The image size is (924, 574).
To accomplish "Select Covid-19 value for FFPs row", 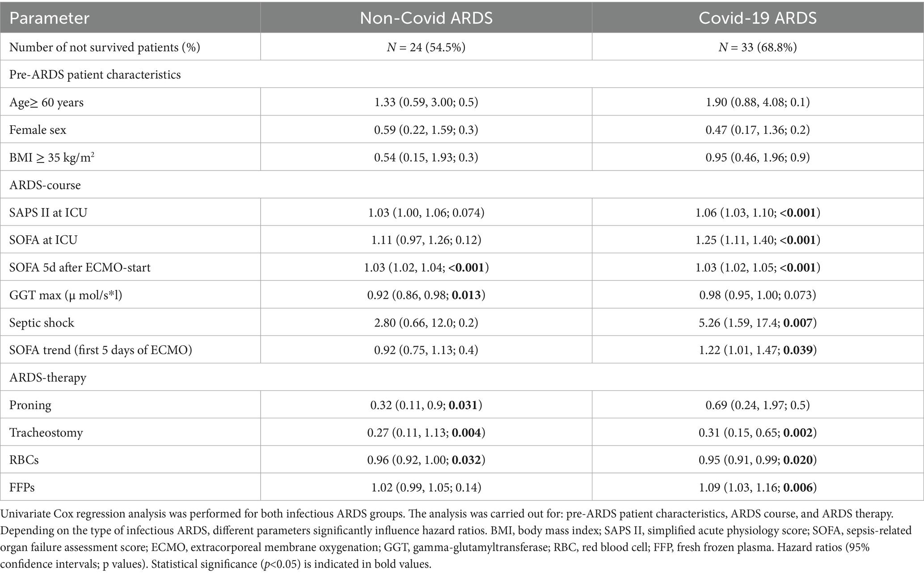I will tap(758, 487).
